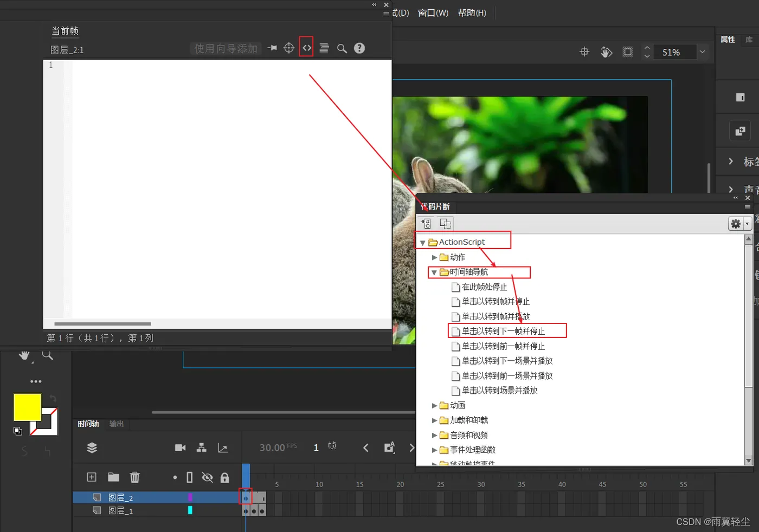Screen dimensions: 759x532
Task: Delete the selected layer with trash icon
Action: click(x=135, y=477)
